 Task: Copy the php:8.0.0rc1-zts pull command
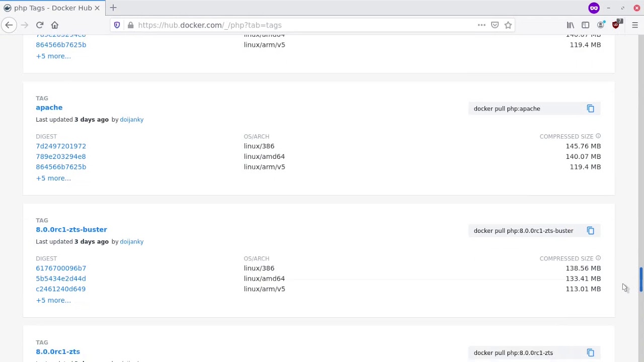pyautogui.click(x=591, y=353)
